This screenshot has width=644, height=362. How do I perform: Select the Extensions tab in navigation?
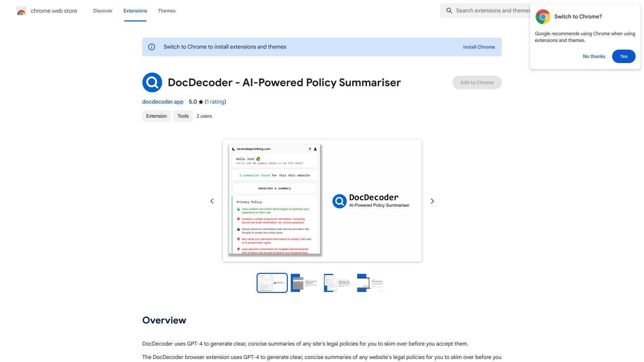135,11
